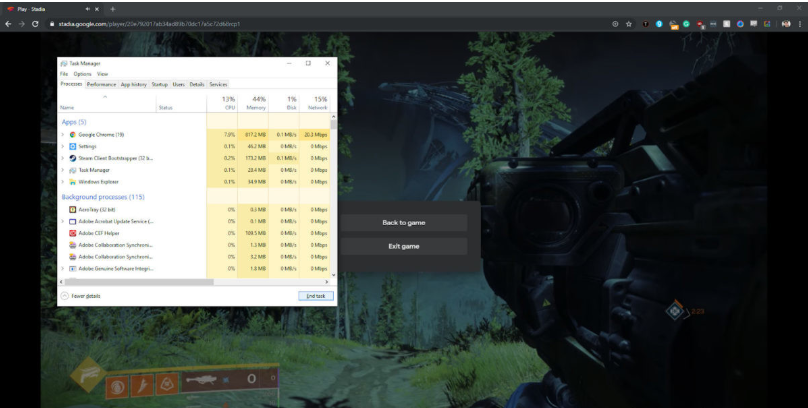Expand the Steam Client Bootstrapper group

(62, 158)
